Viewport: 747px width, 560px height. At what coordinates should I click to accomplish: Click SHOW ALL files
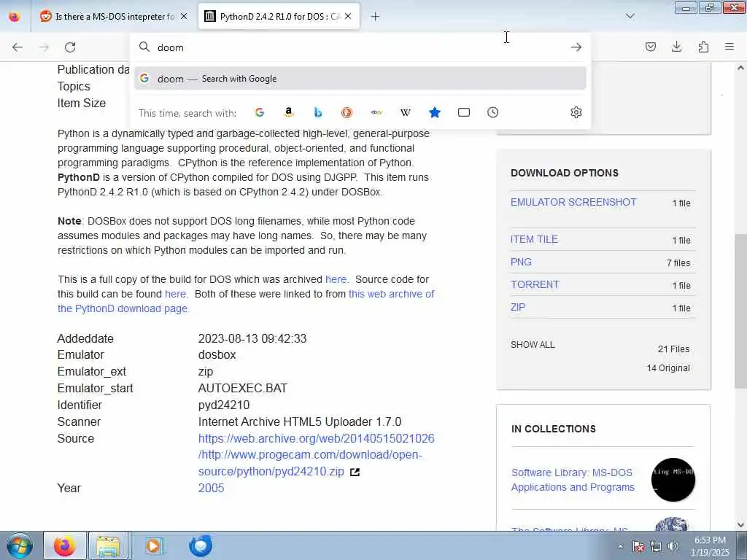point(533,345)
